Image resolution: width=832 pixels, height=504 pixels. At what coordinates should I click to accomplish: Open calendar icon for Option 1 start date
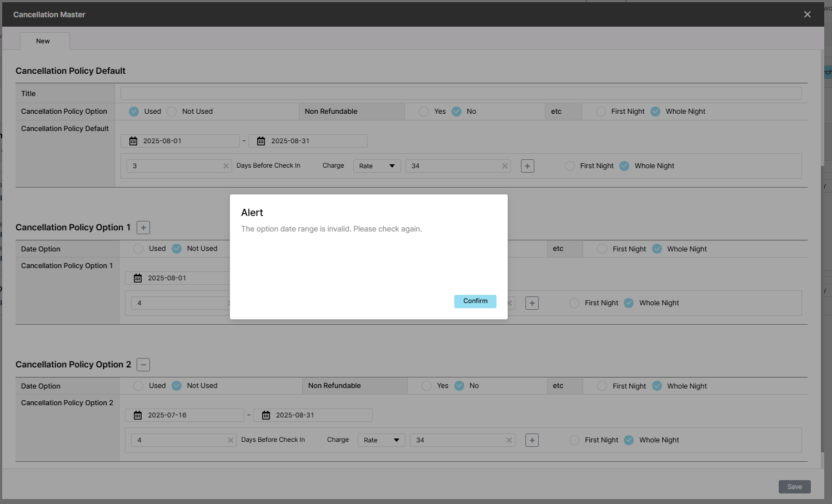click(x=138, y=278)
